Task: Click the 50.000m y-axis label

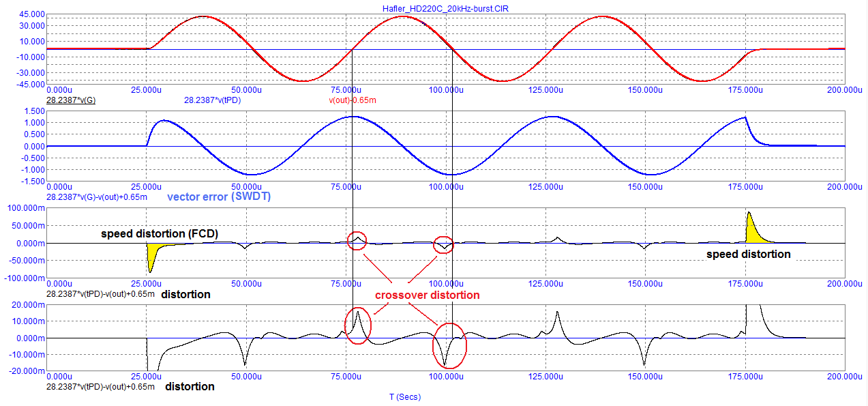Action: coord(29,225)
